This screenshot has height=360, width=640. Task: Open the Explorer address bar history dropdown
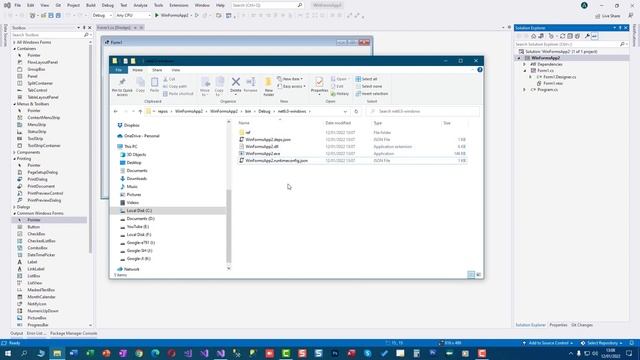click(x=345, y=111)
